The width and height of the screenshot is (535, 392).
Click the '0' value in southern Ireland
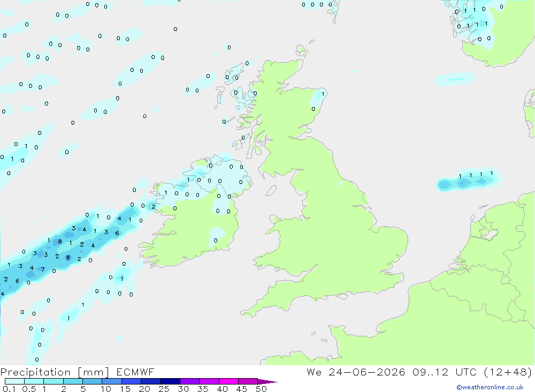pyautogui.click(x=215, y=241)
